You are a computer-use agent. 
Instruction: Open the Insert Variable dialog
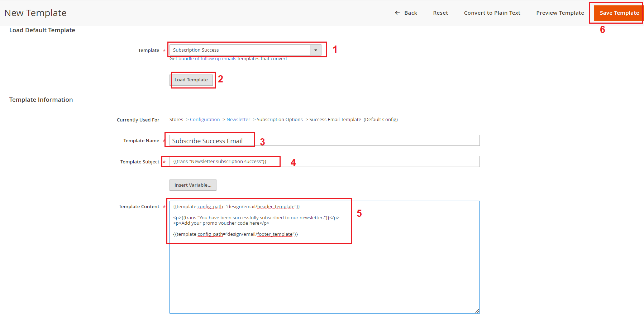193,185
